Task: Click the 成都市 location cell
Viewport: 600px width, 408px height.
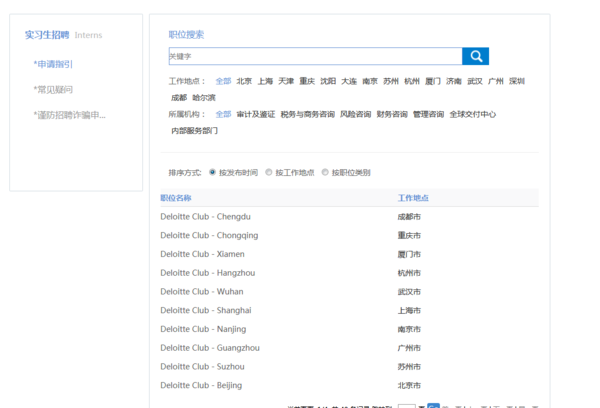Action: [409, 217]
